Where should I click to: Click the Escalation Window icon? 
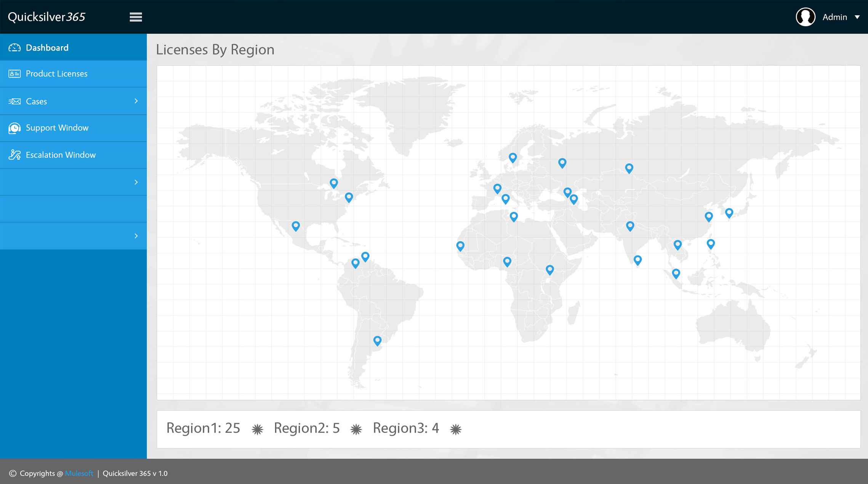click(14, 155)
